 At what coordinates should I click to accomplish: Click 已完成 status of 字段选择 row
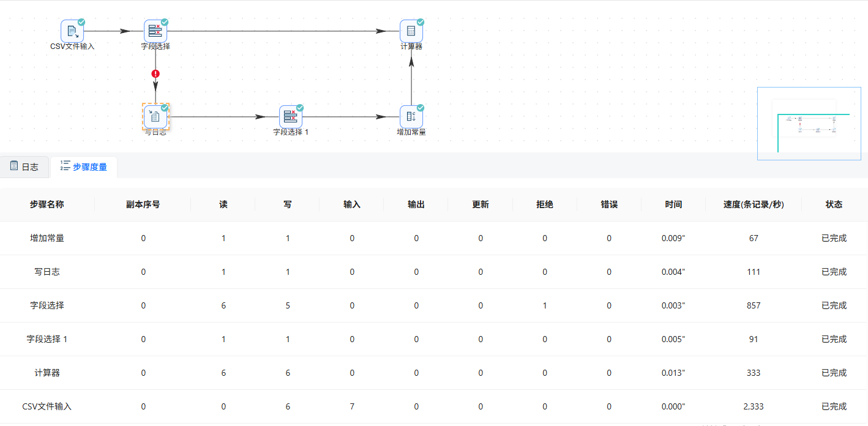(x=834, y=305)
